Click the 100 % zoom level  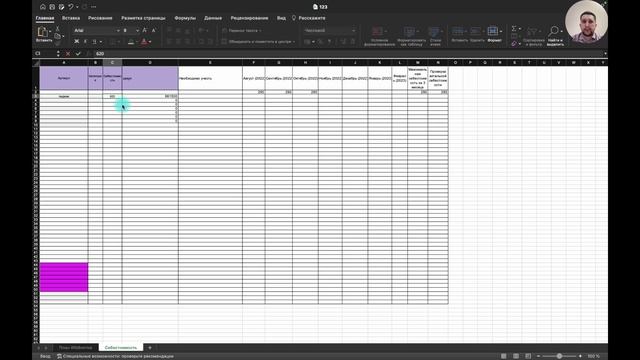(593, 356)
